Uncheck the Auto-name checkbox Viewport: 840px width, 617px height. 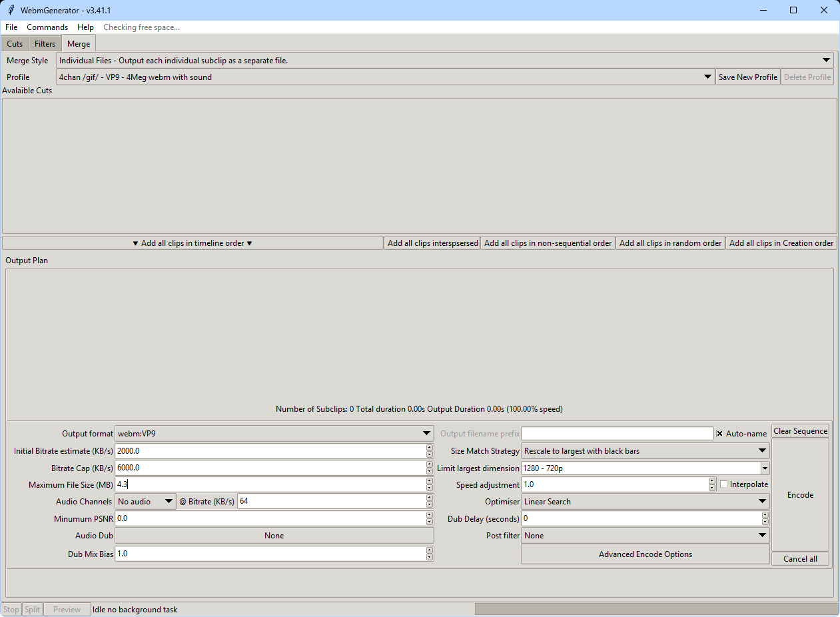(720, 434)
